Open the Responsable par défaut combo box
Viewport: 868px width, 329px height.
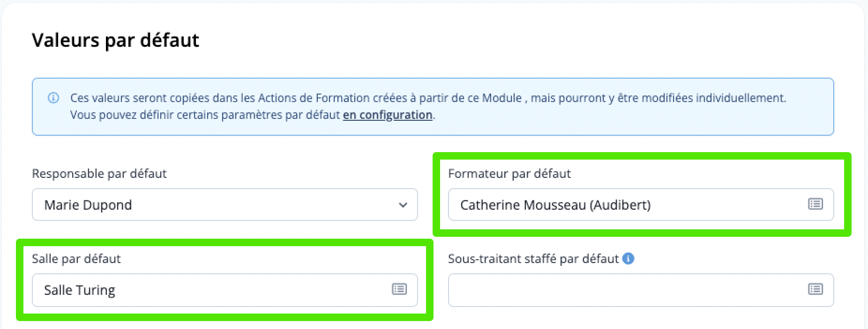[x=225, y=205]
